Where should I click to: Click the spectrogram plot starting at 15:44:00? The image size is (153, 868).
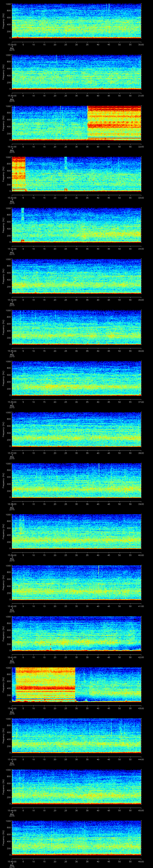(x=77, y=787)
